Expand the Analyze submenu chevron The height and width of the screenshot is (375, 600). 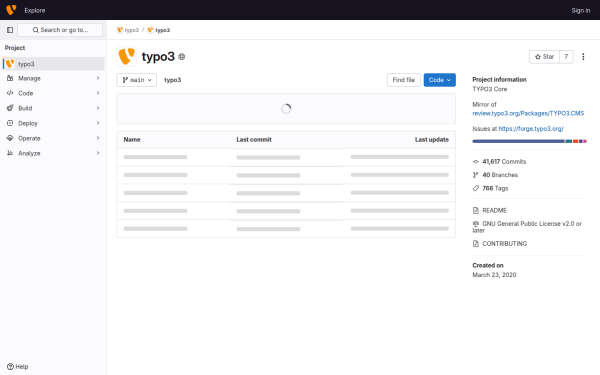point(98,153)
